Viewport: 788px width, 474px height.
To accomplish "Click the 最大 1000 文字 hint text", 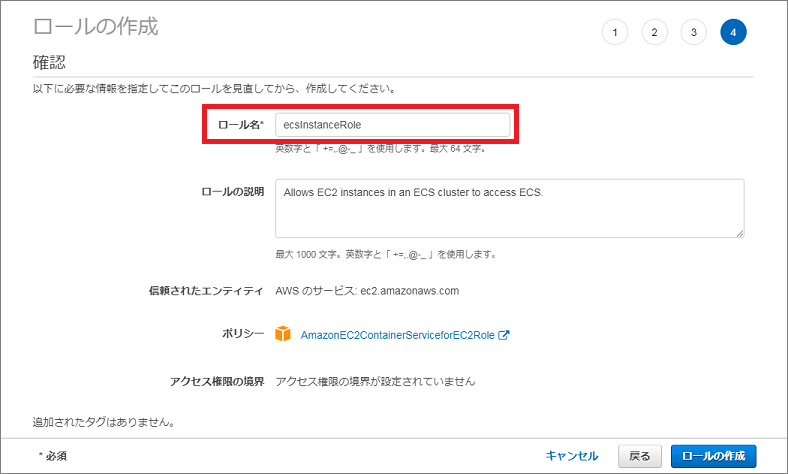I will click(308, 254).
